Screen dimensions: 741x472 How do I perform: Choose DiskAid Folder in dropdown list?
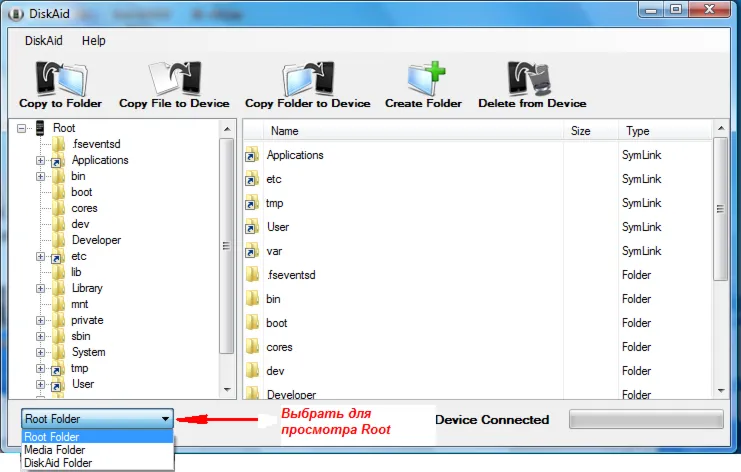pyautogui.click(x=98, y=463)
